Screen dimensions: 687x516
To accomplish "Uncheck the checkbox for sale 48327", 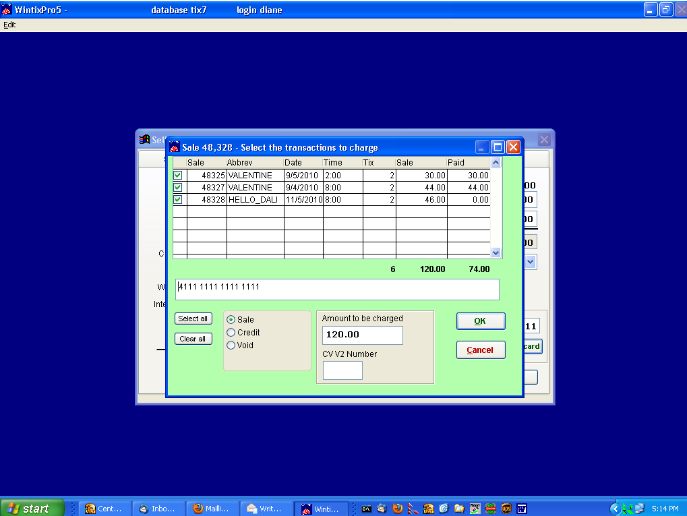I will pyautogui.click(x=178, y=187).
